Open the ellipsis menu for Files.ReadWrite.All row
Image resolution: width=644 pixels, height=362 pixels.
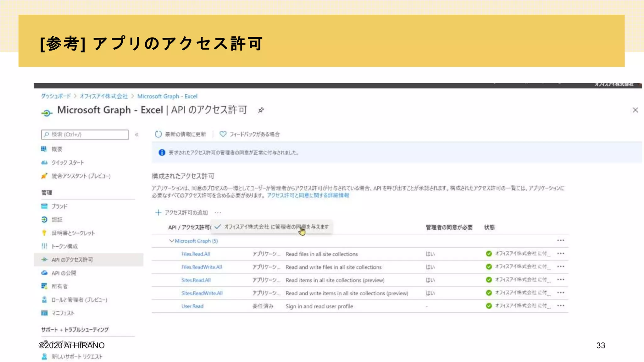tap(561, 266)
